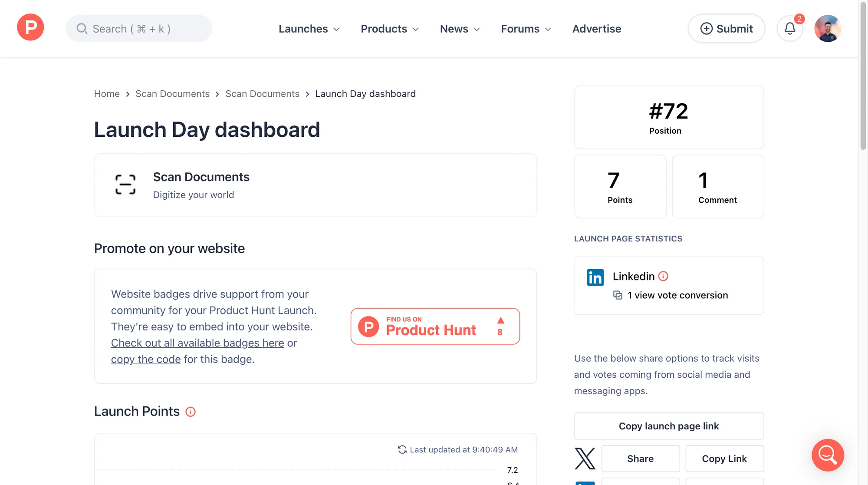Expand the Launches dropdown menu
Screen dimensions: 868x485
point(309,29)
